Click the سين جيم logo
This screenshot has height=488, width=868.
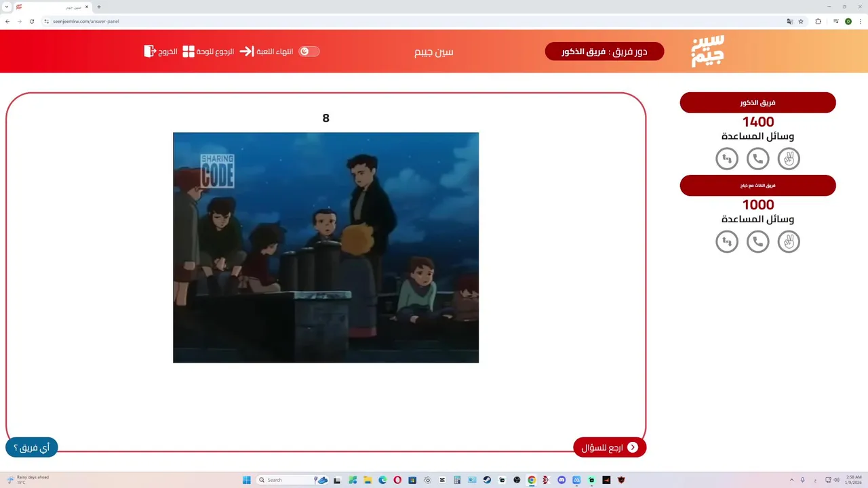(707, 51)
